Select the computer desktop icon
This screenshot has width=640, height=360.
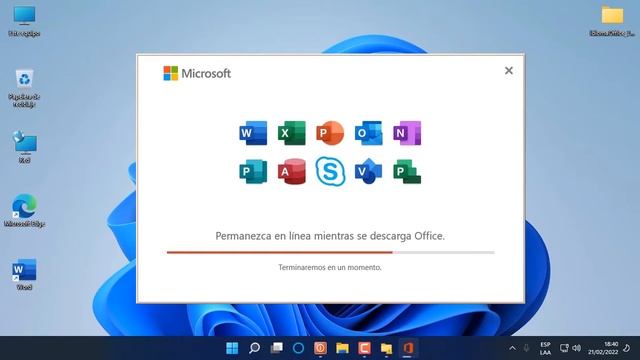pyautogui.click(x=24, y=21)
